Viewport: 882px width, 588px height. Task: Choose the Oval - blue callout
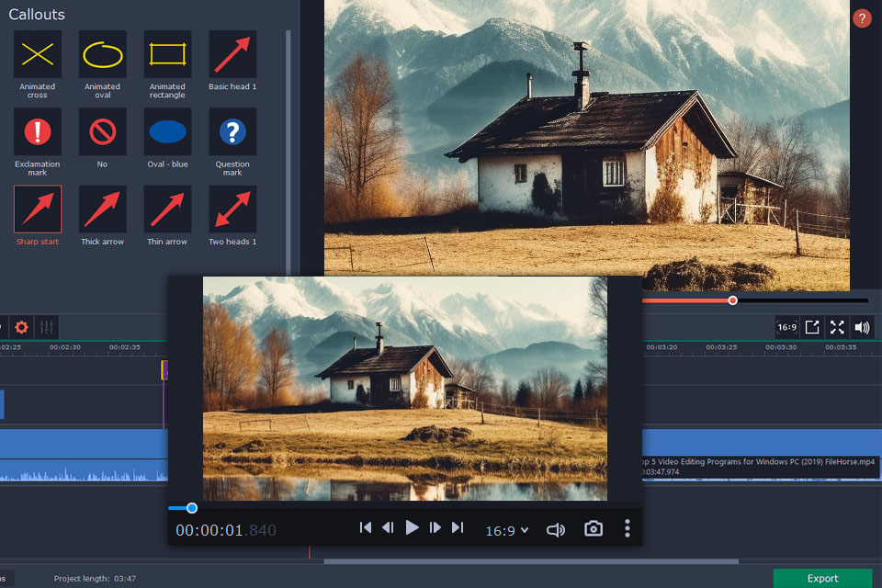(x=167, y=131)
